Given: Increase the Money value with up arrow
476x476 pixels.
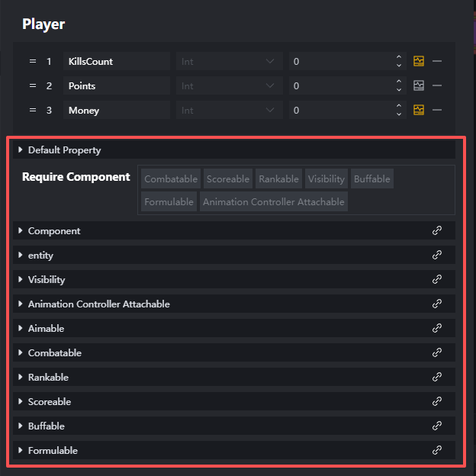Looking at the screenshot, I should click(x=399, y=106).
